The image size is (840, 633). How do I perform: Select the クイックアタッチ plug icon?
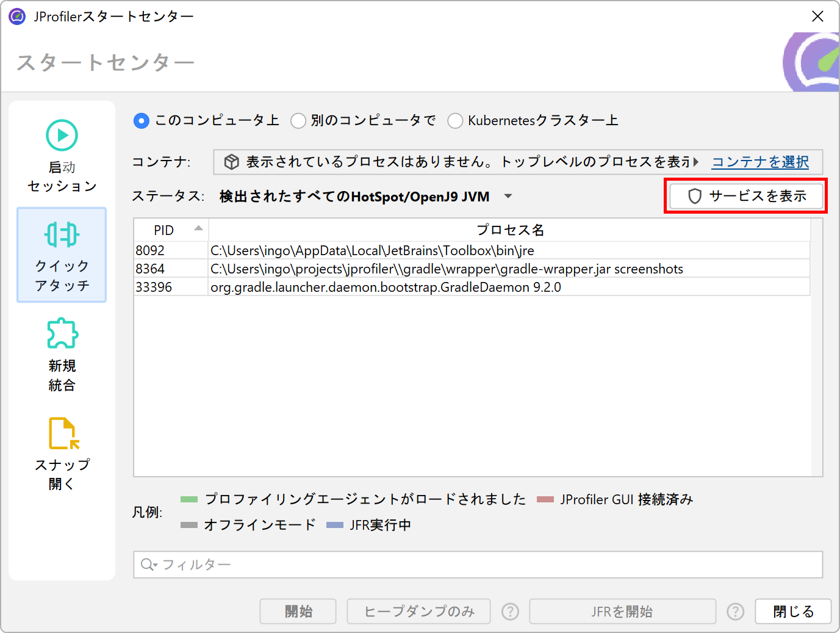tap(62, 234)
